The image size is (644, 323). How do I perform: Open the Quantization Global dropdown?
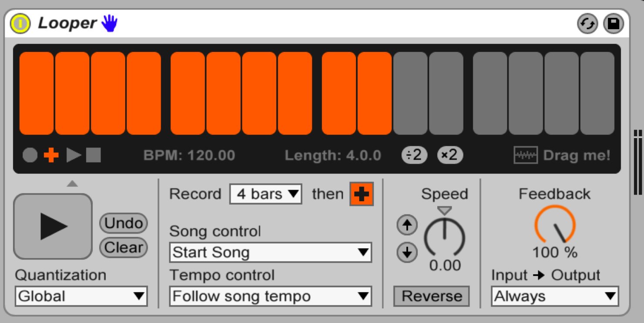coord(81,296)
